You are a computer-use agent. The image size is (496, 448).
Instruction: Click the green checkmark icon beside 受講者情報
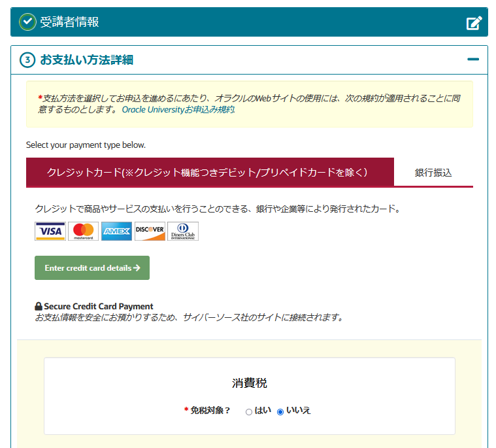pyautogui.click(x=27, y=22)
